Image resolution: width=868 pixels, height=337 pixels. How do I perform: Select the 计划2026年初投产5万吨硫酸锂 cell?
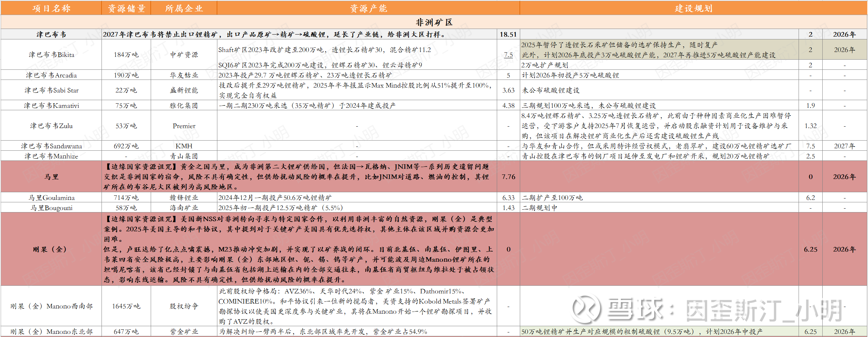click(659, 75)
